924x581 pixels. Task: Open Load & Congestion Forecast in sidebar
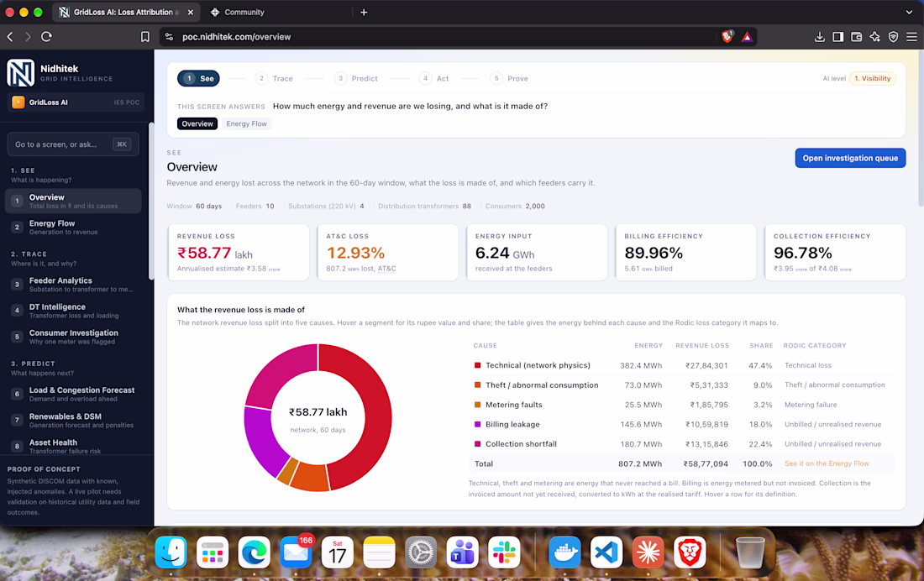[73, 394]
